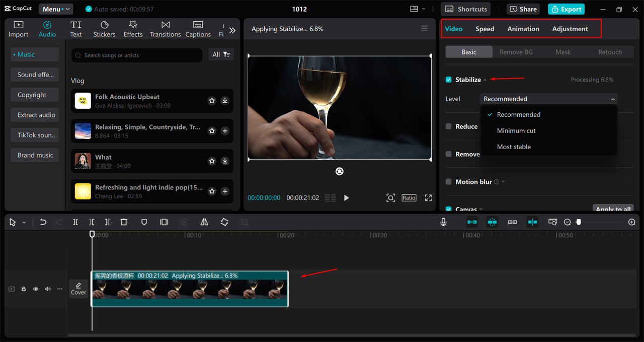Click the trash delete icon
644x342 pixels.
(124, 222)
